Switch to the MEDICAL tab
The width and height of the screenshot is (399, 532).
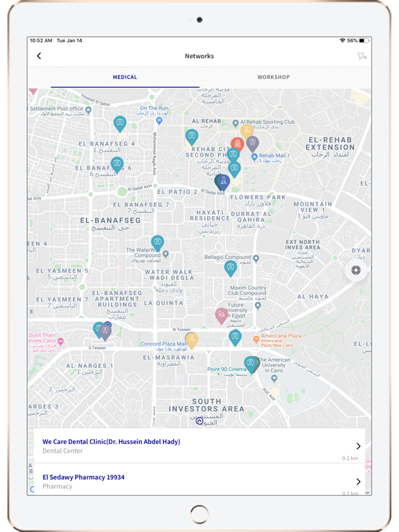125,78
